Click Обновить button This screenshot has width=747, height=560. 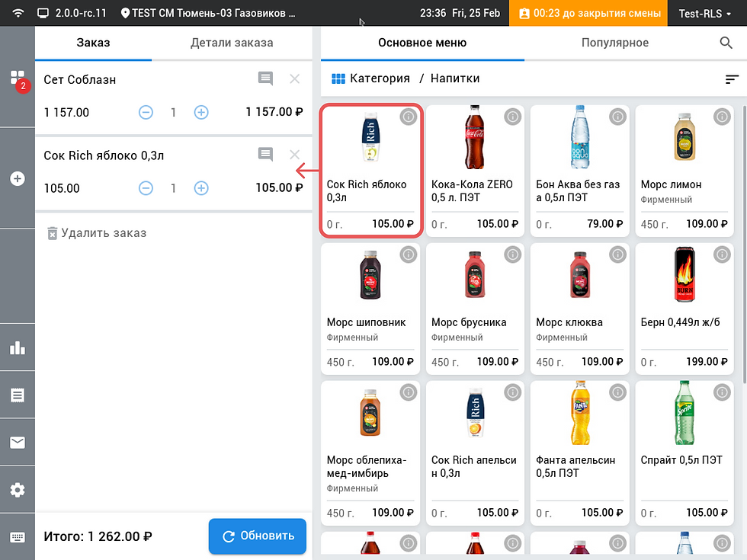pyautogui.click(x=258, y=536)
